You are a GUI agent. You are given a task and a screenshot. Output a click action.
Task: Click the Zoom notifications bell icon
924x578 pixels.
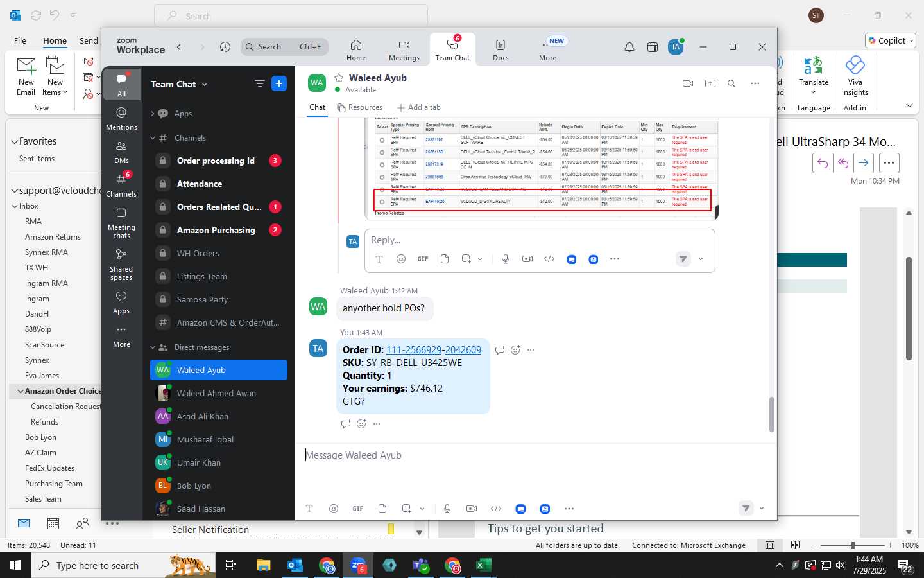pyautogui.click(x=629, y=47)
